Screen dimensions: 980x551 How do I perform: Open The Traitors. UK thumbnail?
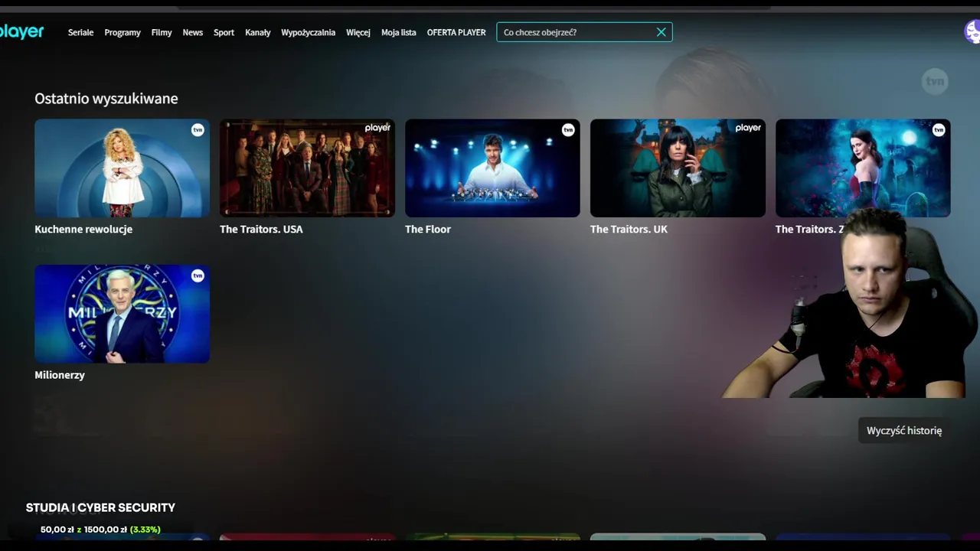[678, 168]
